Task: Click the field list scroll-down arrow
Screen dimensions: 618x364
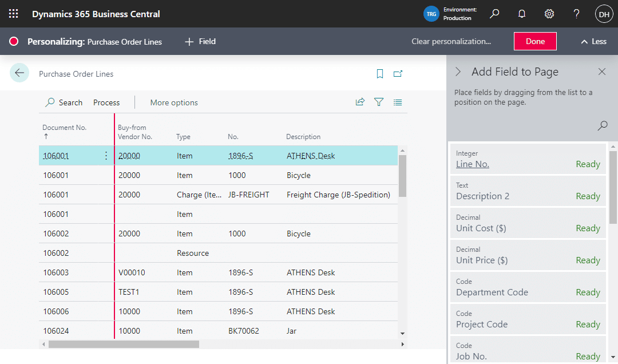Action: coord(613,357)
